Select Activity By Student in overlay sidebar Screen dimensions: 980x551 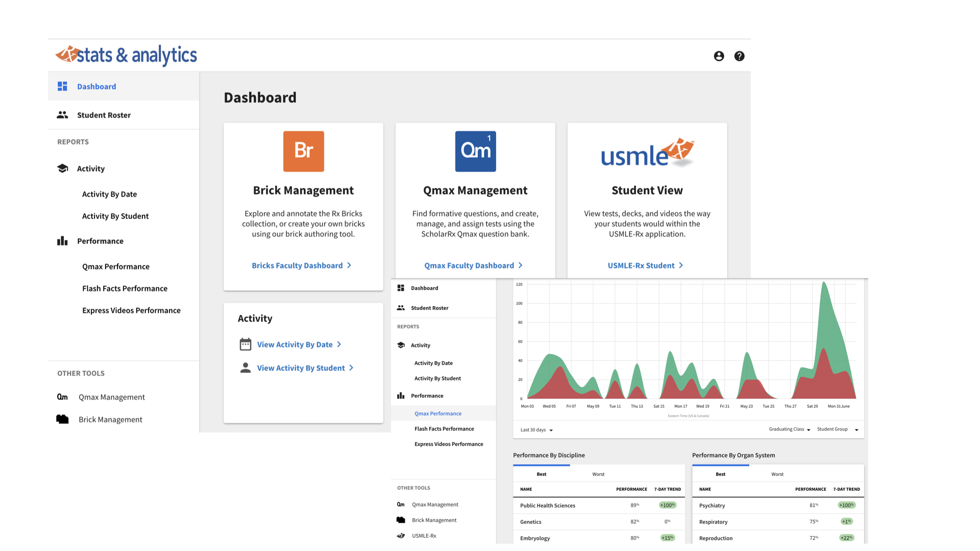coord(437,379)
